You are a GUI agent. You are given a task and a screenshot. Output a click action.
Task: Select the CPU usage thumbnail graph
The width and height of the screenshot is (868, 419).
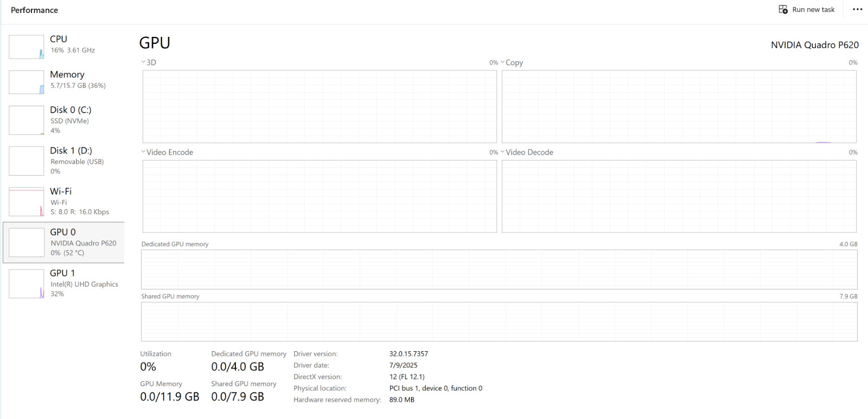coord(27,47)
